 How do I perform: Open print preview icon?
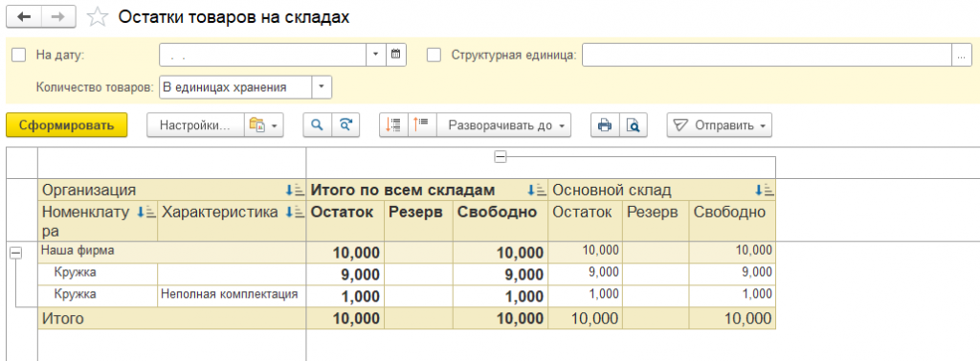tap(634, 125)
